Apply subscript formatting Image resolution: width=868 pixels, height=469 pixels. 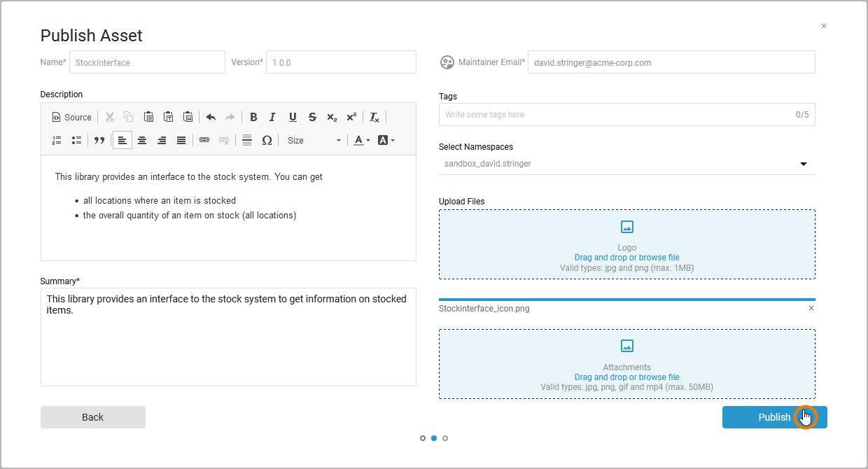(x=331, y=117)
